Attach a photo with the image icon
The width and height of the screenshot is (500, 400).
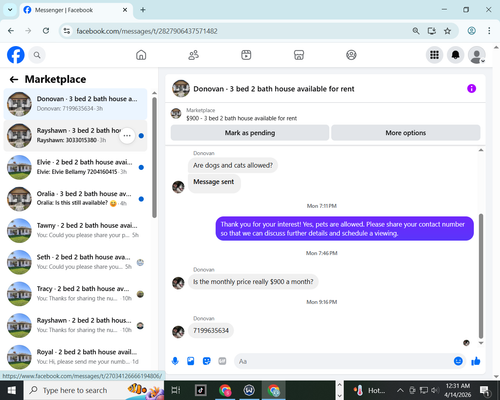point(191,361)
